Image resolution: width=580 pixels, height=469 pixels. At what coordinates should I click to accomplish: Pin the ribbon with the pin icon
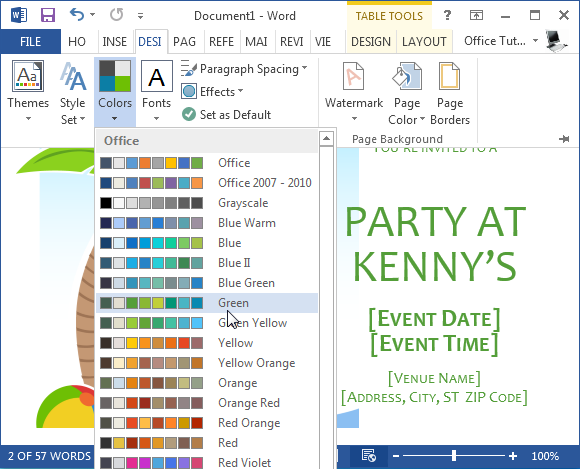564,139
